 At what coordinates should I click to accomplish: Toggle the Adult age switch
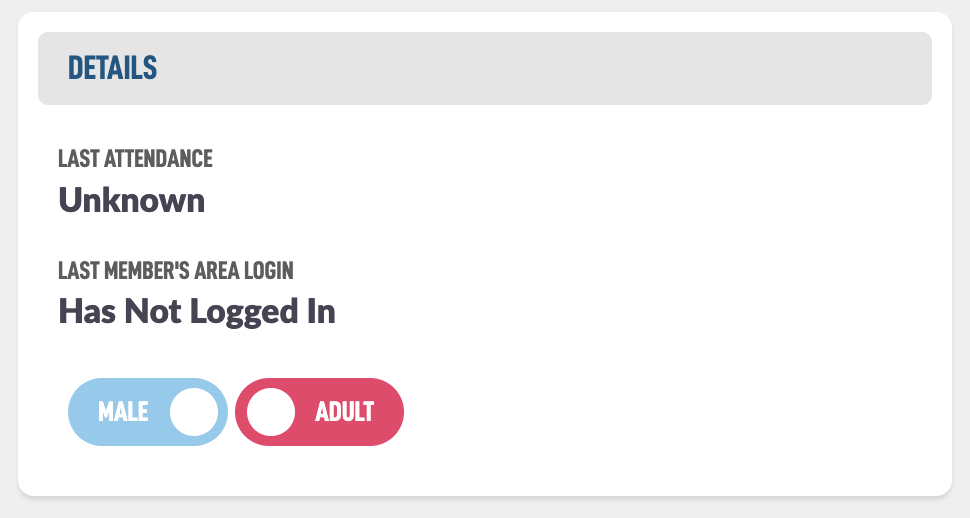coord(319,412)
